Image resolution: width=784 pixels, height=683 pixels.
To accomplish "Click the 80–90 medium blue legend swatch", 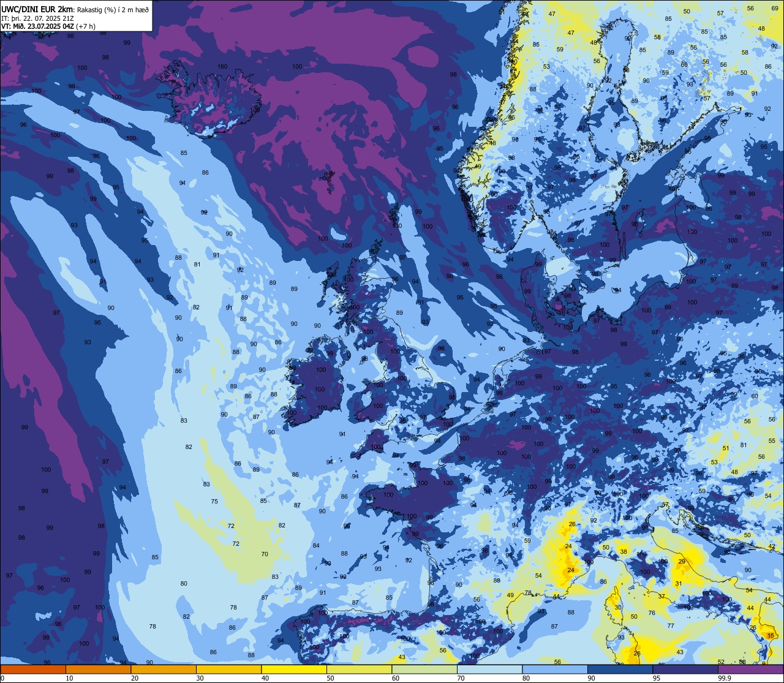I will [x=555, y=670].
